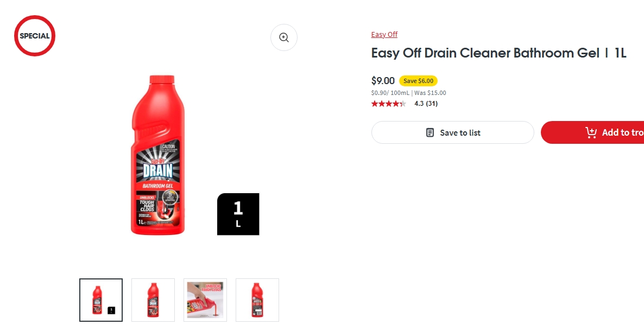Click the 'Was $15.00' text
The width and height of the screenshot is (644, 331).
430,93
